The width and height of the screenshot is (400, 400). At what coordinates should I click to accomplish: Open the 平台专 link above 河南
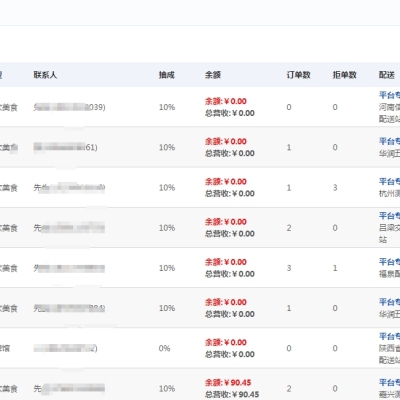tap(389, 95)
